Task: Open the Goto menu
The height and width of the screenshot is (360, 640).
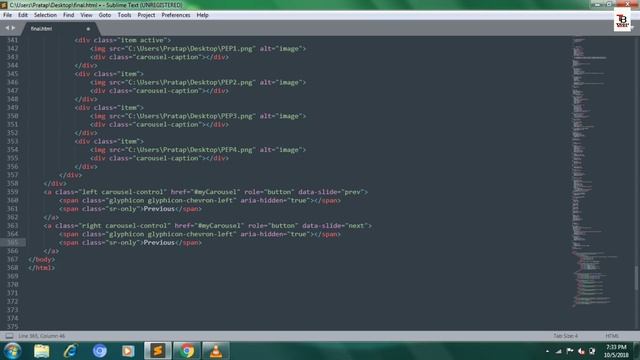Action: click(105, 15)
